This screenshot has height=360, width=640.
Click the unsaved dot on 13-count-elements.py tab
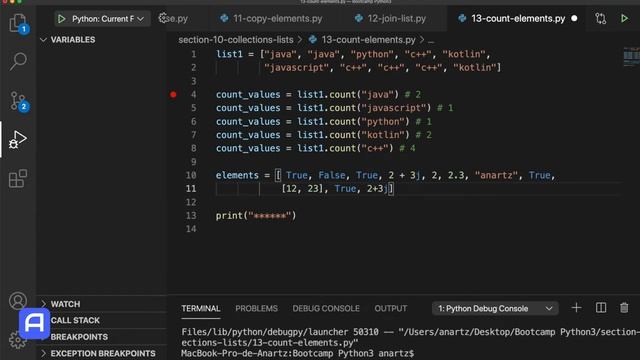[574, 18]
